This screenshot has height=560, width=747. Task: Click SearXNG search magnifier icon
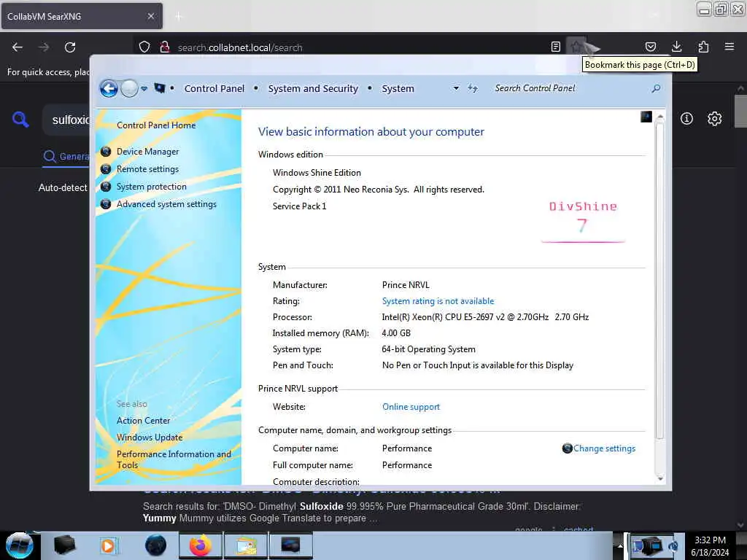(x=20, y=119)
